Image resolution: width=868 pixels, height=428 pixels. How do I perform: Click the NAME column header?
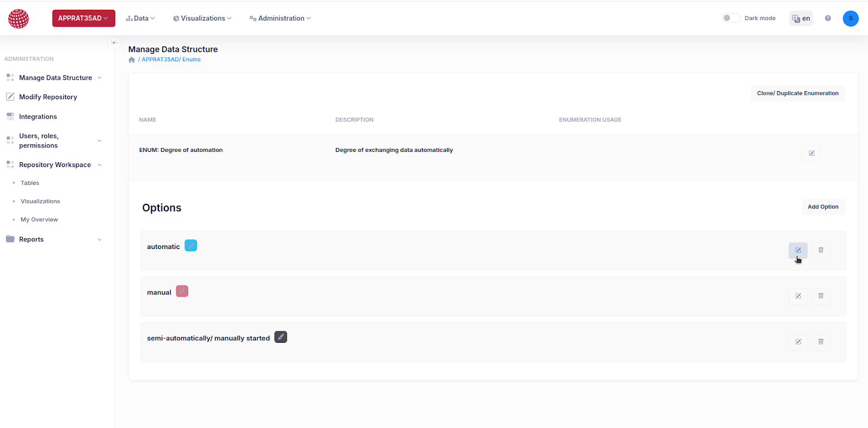[148, 120]
